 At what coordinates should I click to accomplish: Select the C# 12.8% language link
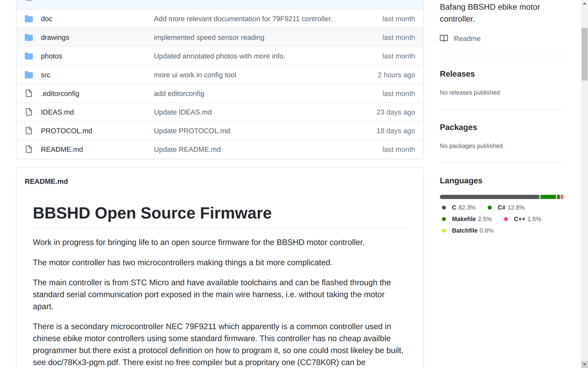coord(511,207)
